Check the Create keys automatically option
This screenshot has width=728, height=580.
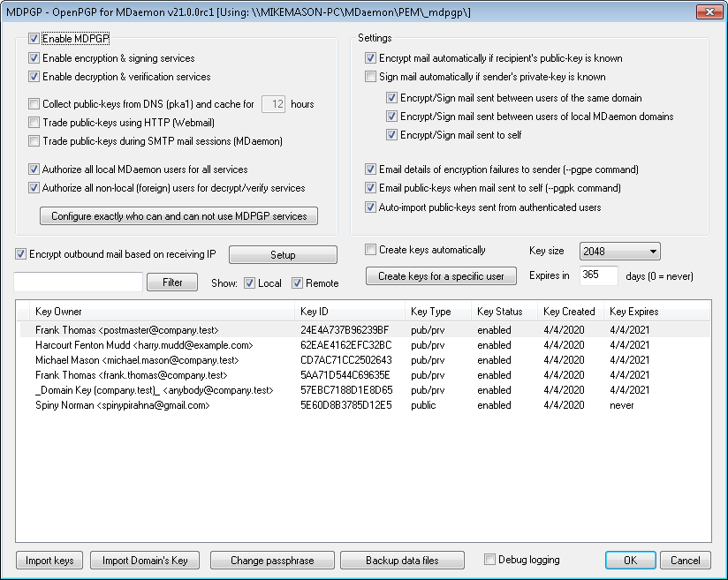[x=371, y=250]
